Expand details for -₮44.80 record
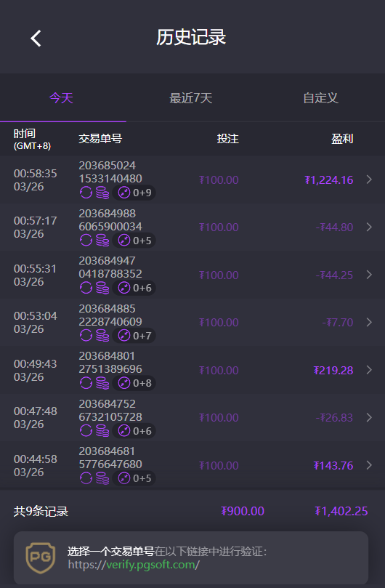This screenshot has width=385, height=588. pyautogui.click(x=369, y=227)
